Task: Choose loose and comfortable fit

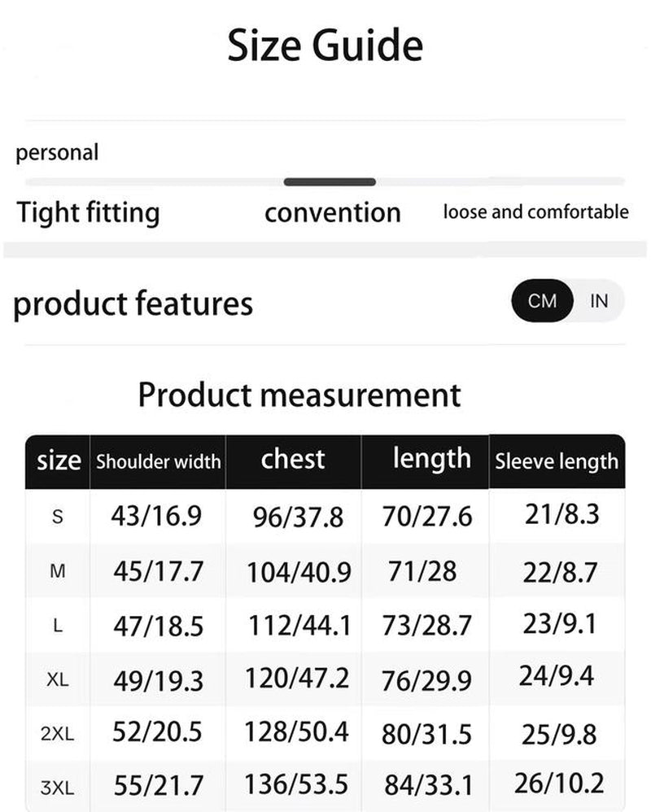Action: (535, 212)
